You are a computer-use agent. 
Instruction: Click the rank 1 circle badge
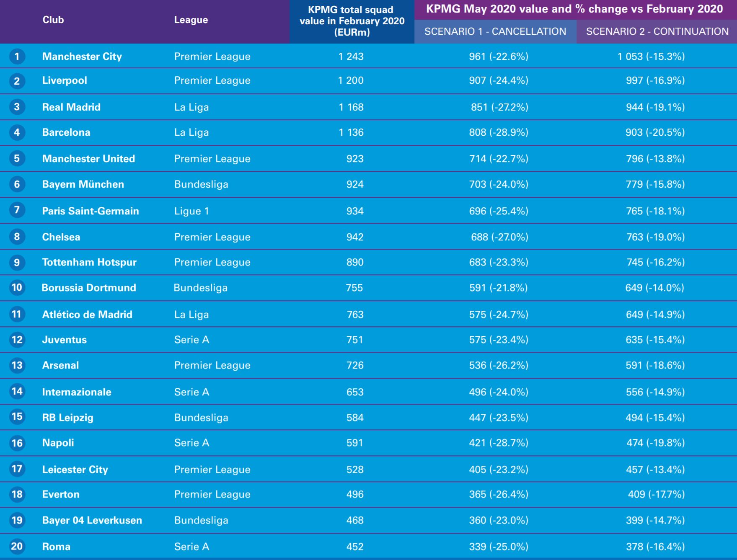tap(17, 56)
